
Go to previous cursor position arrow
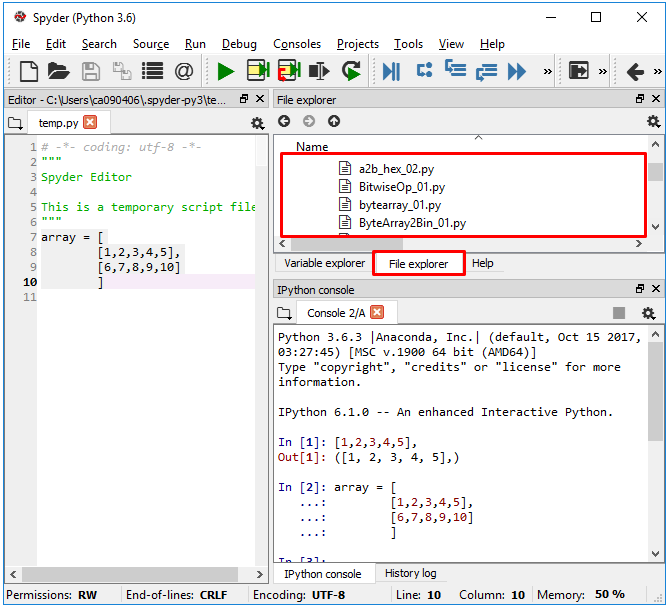(635, 71)
